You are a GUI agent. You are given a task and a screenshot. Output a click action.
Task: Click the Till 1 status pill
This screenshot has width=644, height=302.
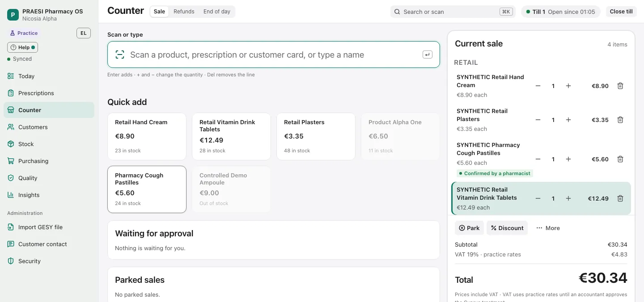tap(561, 12)
